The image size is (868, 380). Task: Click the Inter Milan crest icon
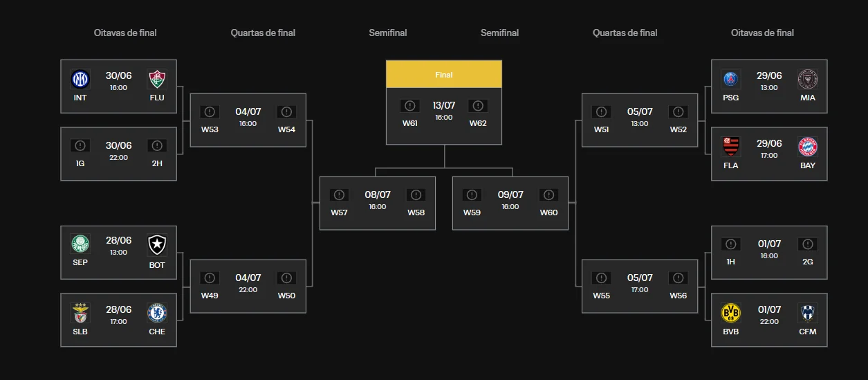80,79
